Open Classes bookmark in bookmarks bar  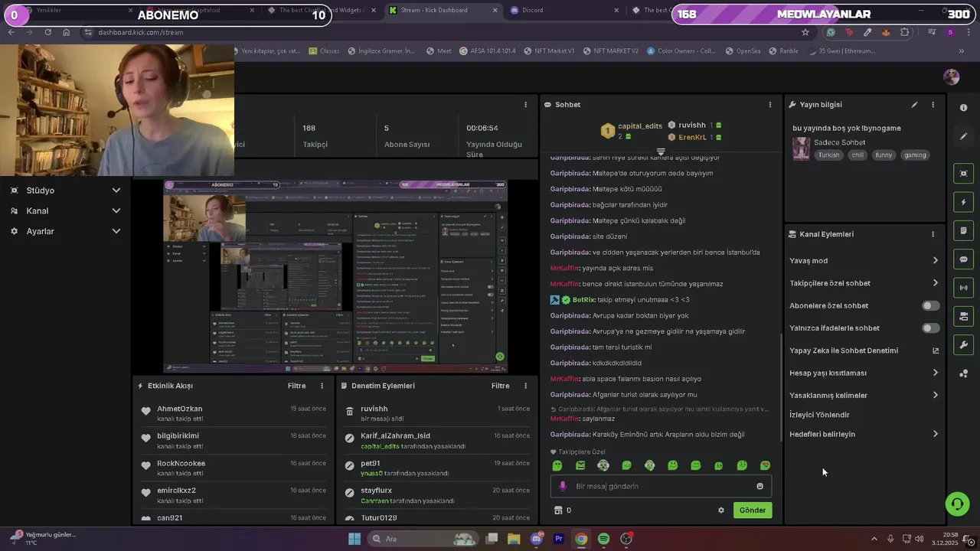(324, 51)
